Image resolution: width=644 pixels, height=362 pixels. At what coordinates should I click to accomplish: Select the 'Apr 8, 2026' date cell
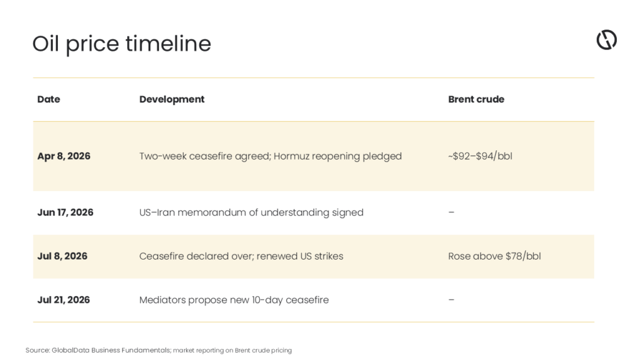(x=64, y=156)
